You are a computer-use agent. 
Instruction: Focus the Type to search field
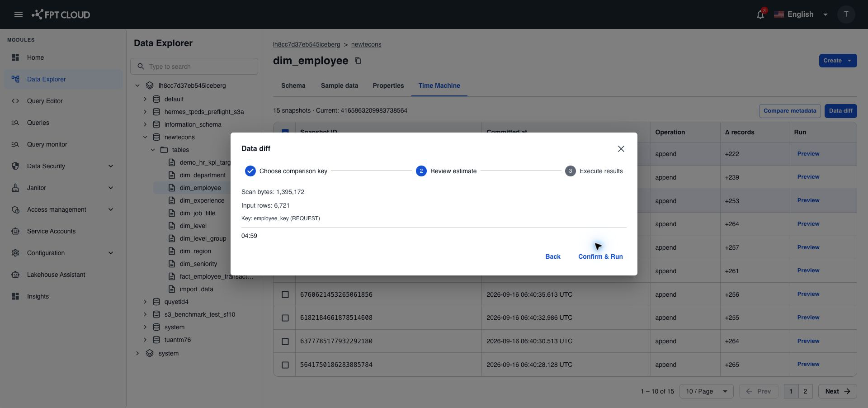tap(194, 66)
